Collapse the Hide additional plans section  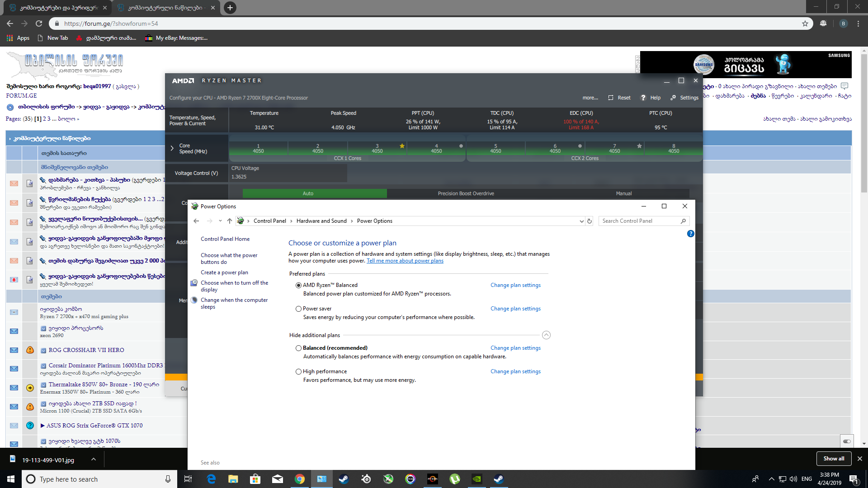tap(546, 335)
